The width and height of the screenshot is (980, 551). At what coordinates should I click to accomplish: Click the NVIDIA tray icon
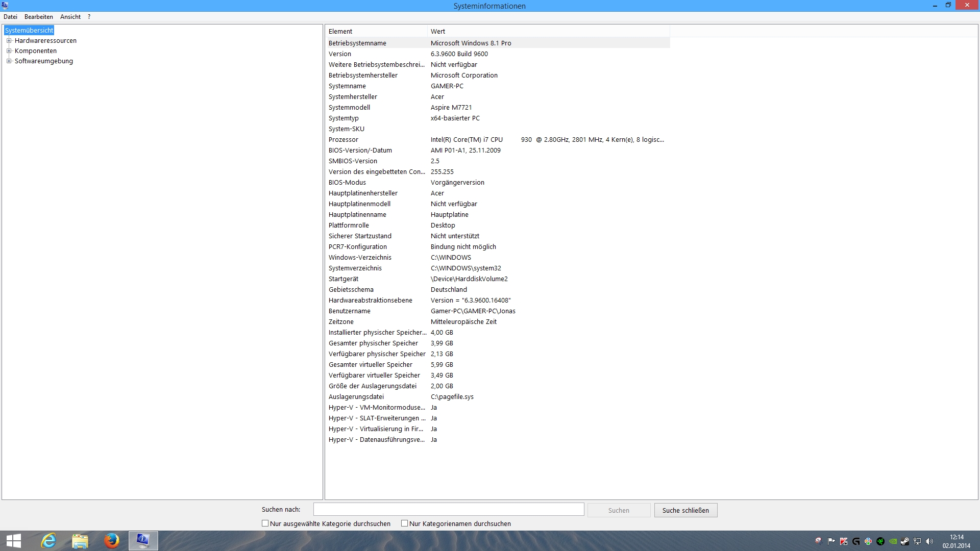(x=893, y=541)
